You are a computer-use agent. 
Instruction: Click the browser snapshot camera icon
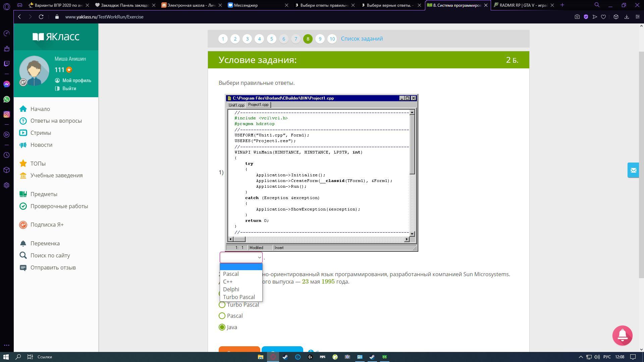(577, 17)
